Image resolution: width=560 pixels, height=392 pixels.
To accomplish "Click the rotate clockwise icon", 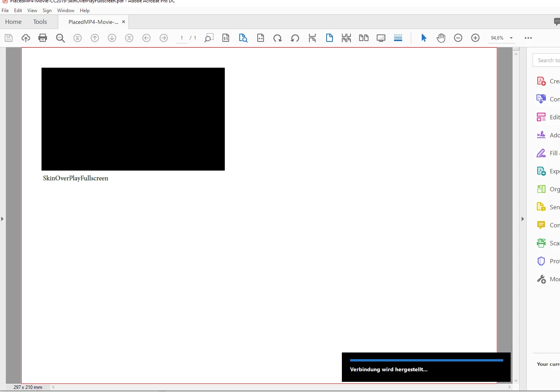I will pyautogui.click(x=278, y=38).
